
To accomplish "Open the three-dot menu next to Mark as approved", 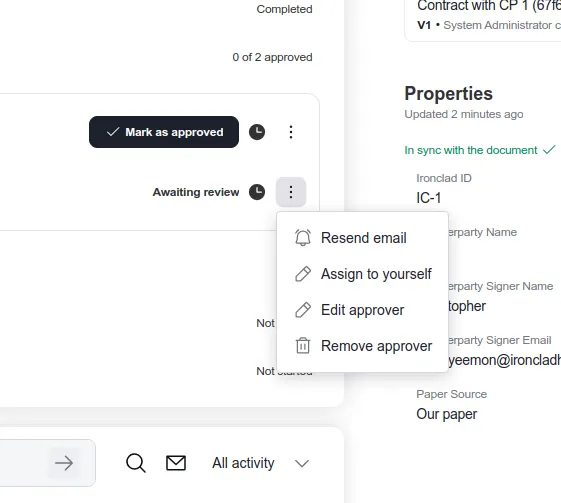I will (x=291, y=132).
